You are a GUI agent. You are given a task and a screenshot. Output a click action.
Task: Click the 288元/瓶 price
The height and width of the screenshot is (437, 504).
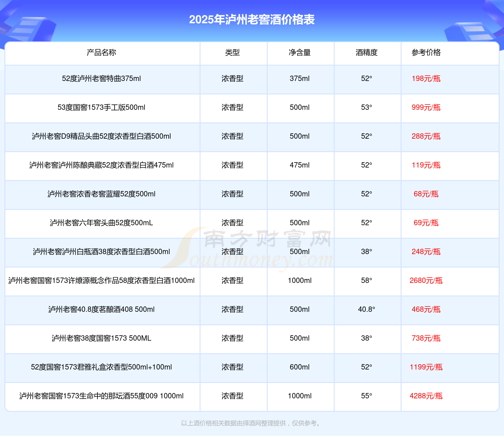(426, 136)
